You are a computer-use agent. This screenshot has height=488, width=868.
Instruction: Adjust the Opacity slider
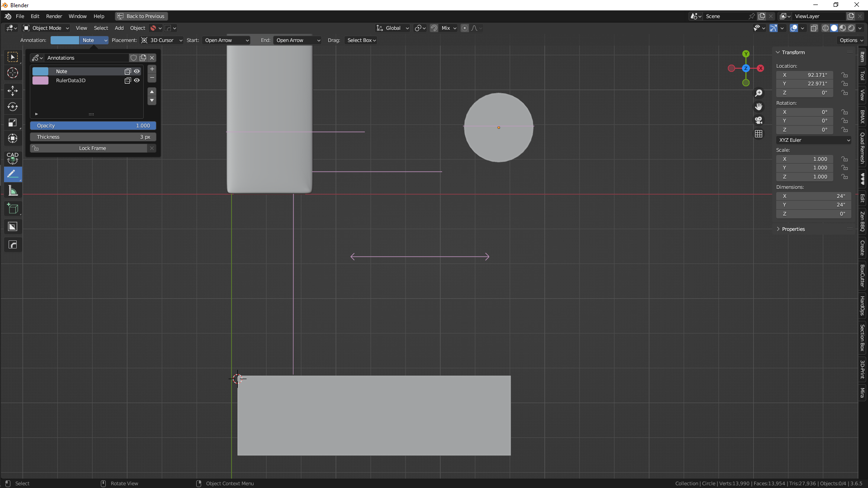click(x=93, y=126)
